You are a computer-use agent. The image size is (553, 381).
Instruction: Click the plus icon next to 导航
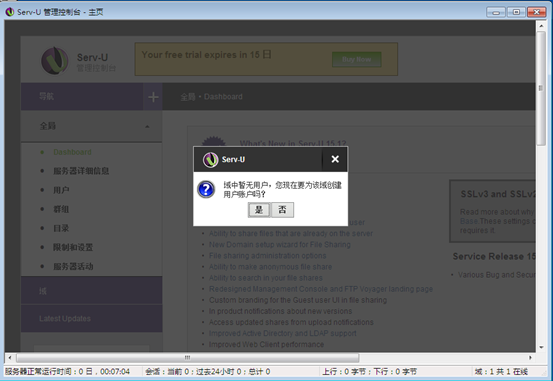click(x=153, y=97)
